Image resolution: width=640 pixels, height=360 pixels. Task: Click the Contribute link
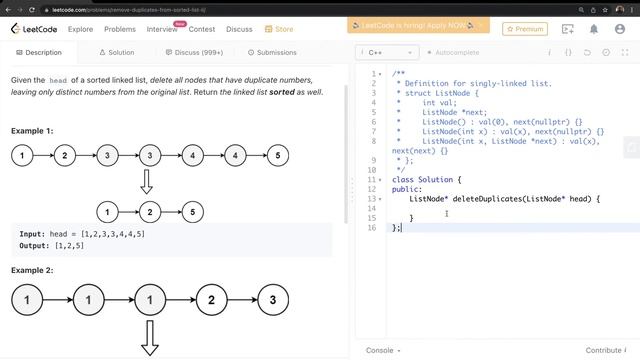click(x=606, y=350)
